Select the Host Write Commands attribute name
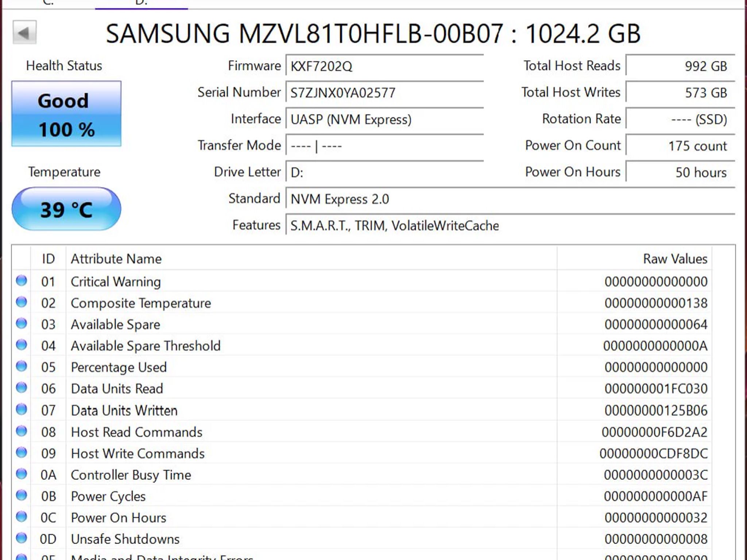Image resolution: width=747 pixels, height=560 pixels. 138,453
